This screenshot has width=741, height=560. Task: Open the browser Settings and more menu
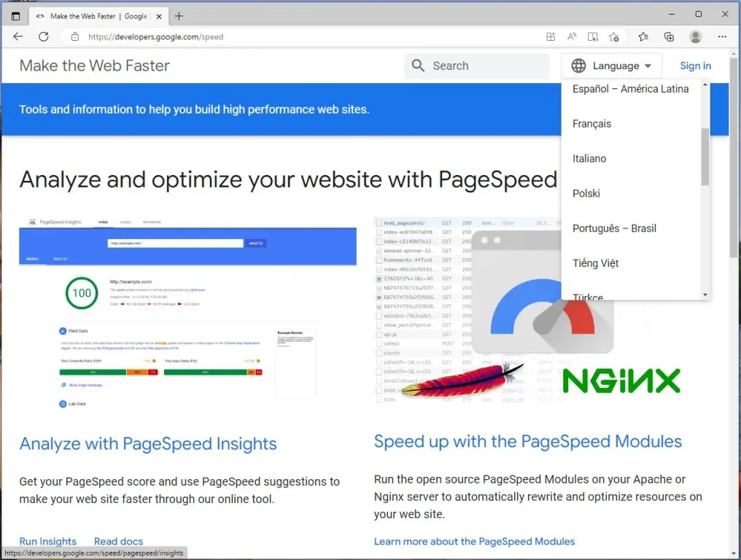pos(722,36)
